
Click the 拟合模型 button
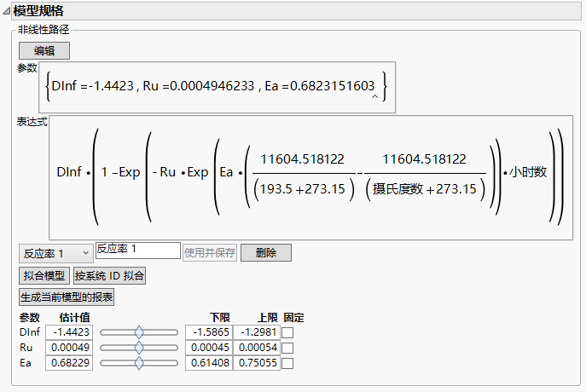point(44,276)
